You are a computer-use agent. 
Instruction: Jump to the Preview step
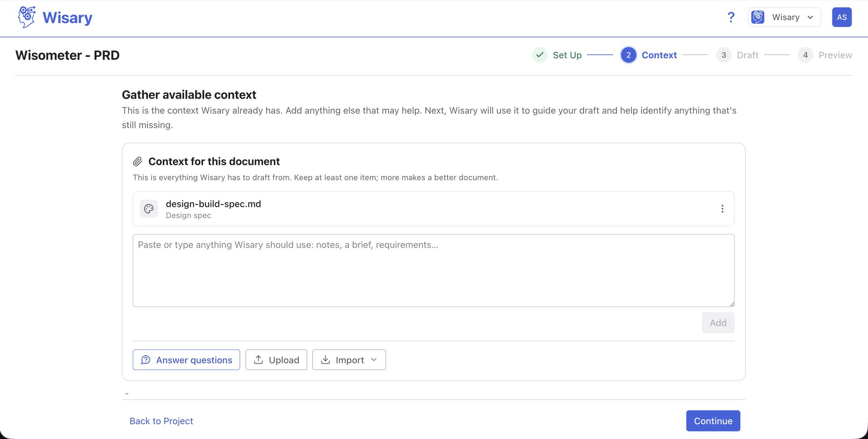pyautogui.click(x=835, y=55)
